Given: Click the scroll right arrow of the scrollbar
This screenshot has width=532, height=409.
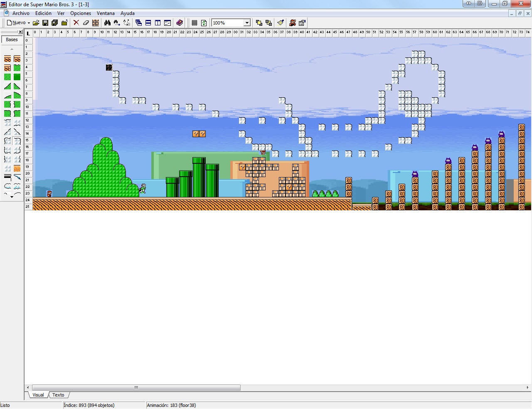Looking at the screenshot, I should (x=528, y=387).
